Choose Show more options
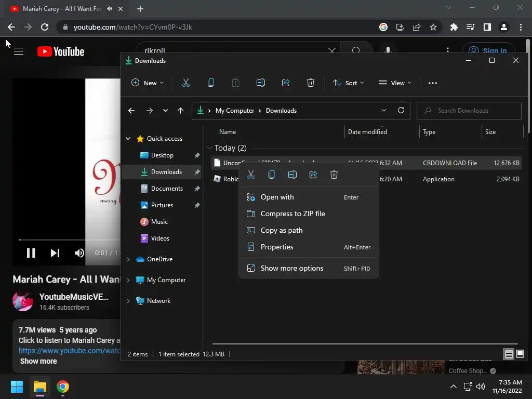The image size is (532, 399). click(309, 268)
